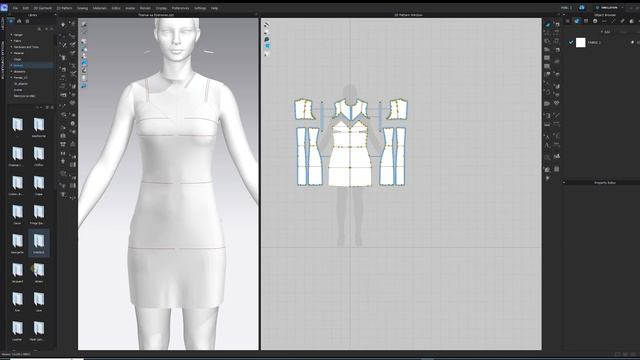The height and width of the screenshot is (360, 640).
Task: Click the bright blue highlighted 3D display toolbar icon
Action: (x=84, y=63)
